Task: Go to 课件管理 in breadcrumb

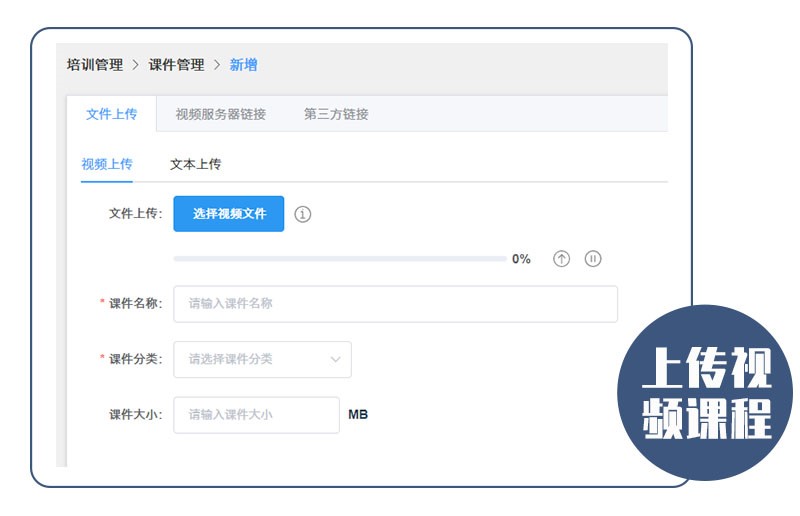Action: 177,65
